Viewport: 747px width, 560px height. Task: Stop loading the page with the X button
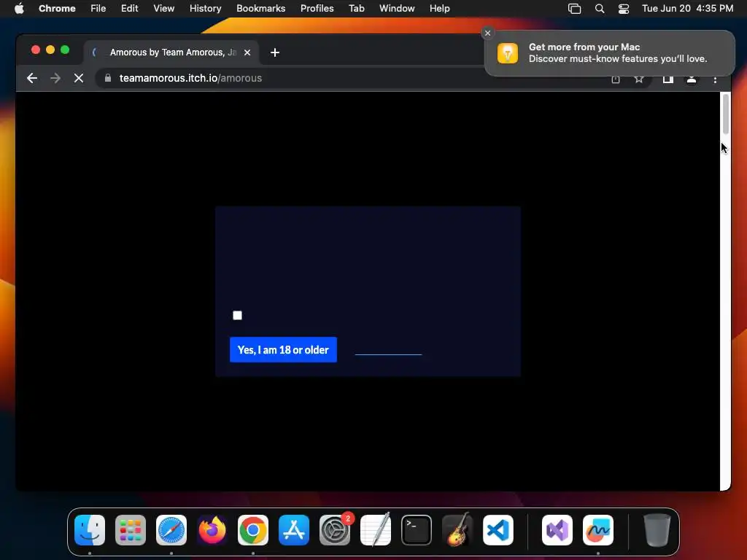[79, 78]
